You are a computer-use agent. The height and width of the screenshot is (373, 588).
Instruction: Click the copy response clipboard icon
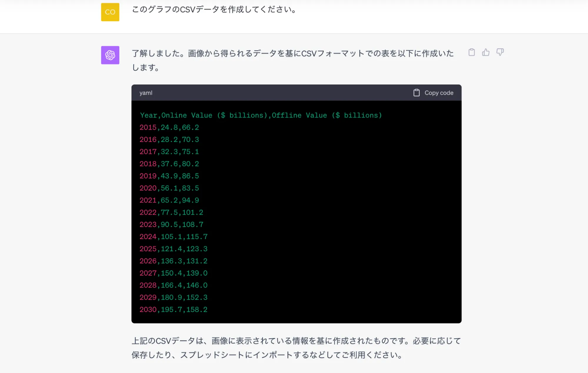tap(472, 52)
